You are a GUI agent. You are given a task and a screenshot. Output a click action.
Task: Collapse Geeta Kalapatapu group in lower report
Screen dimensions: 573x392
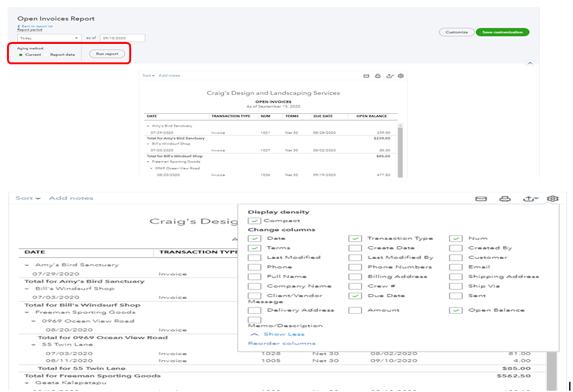point(27,383)
